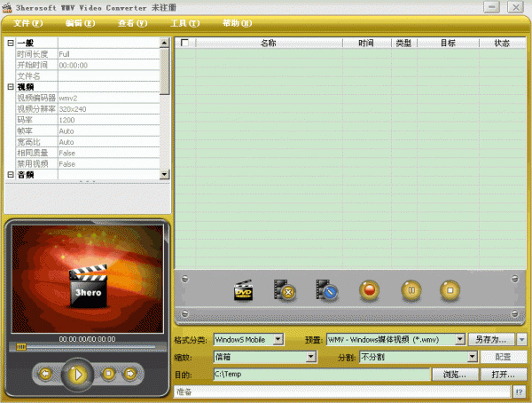Viewport: 532px width, 403px height.
Task: Click the remove file filmstrip icon
Action: coord(285,290)
